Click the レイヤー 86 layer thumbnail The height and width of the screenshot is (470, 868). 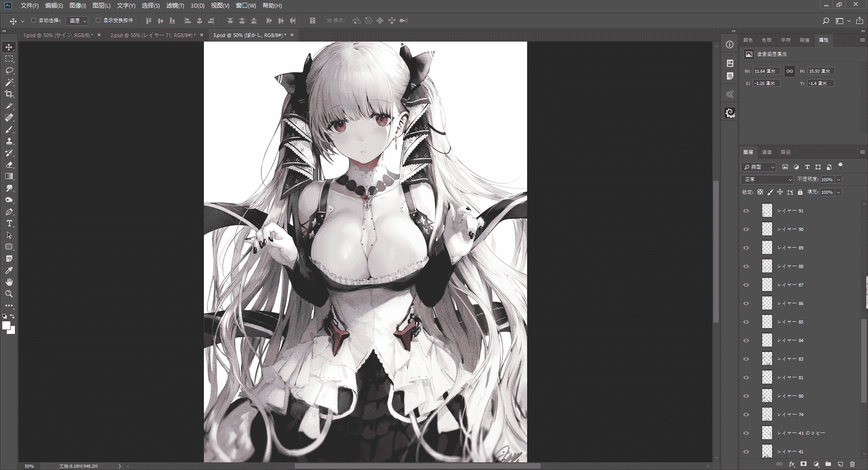pos(767,303)
